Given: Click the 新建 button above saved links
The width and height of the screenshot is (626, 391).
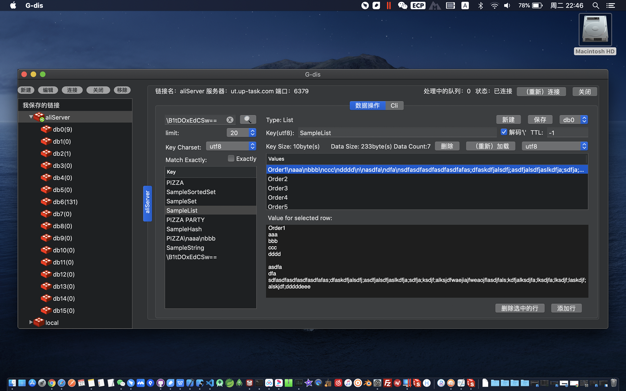Looking at the screenshot, I should pyautogui.click(x=26, y=90).
